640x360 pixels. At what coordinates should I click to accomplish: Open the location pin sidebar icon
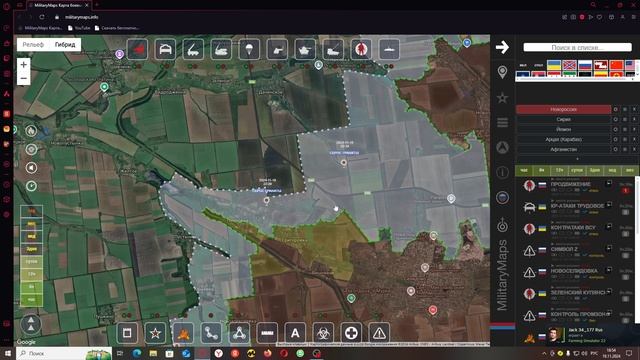tap(502, 72)
